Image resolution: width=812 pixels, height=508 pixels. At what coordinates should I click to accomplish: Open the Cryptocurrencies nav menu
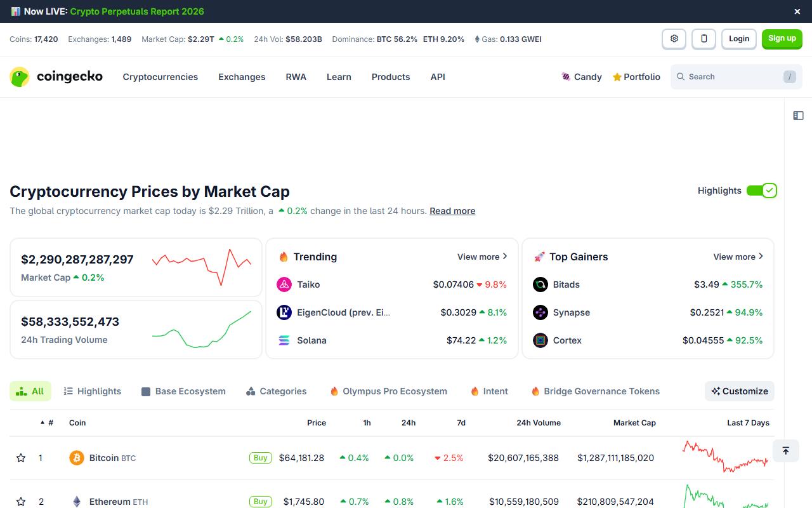(160, 77)
